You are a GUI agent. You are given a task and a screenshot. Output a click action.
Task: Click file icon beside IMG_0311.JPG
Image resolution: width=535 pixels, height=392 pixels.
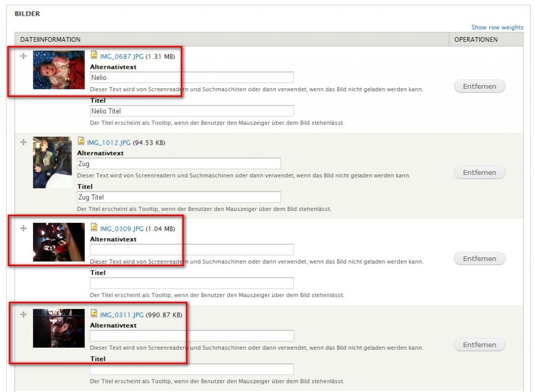[94, 314]
